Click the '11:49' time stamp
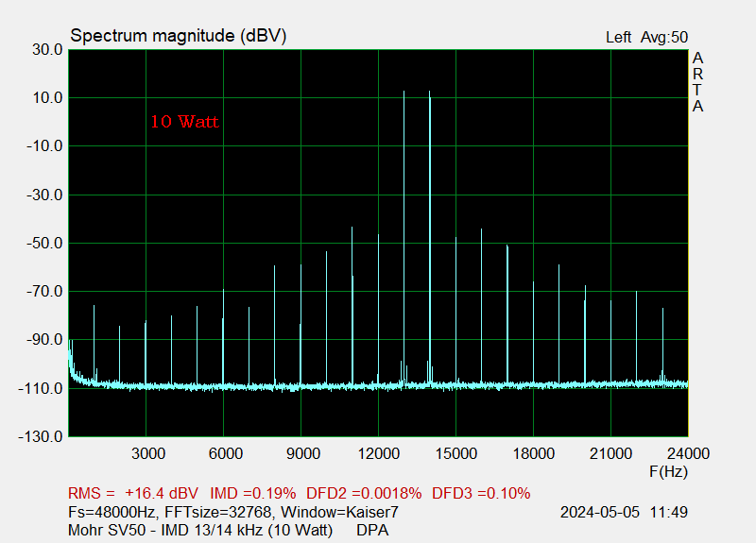 coord(669,512)
